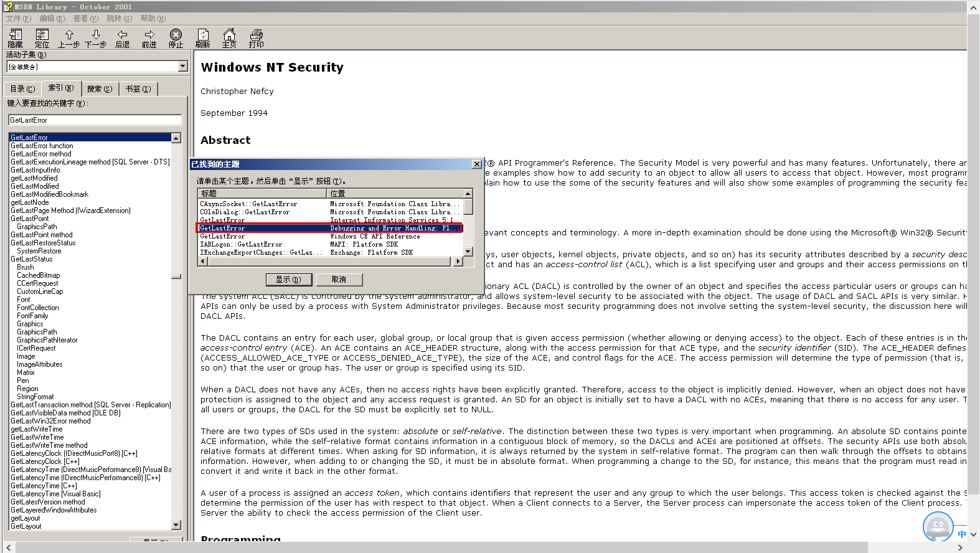Click the floating assistant avatar icon
Screen dimensions: 980x553
[x=938, y=527]
